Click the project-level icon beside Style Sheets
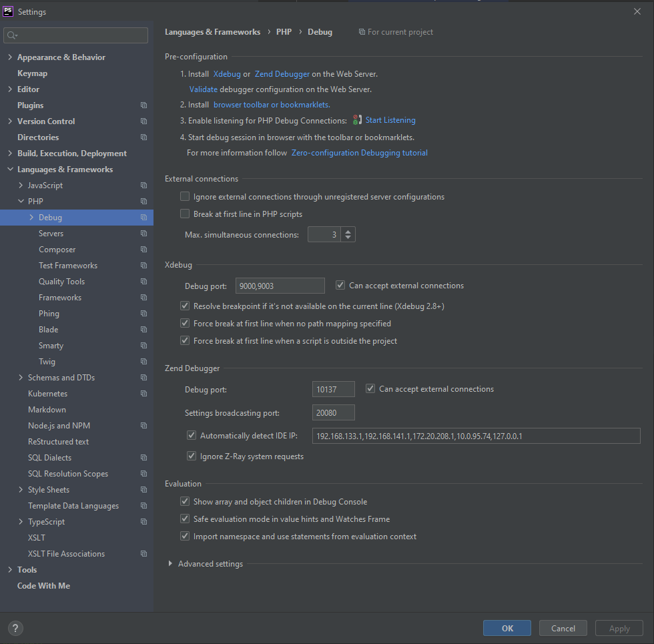 [143, 490]
